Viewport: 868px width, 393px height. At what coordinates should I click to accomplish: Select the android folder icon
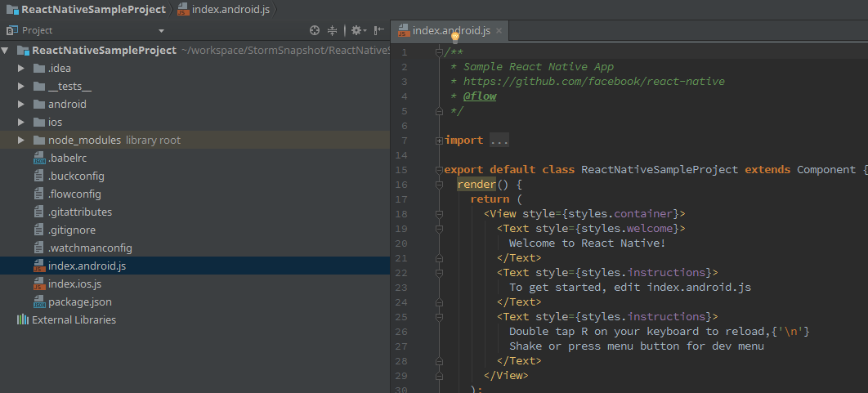[38, 105]
